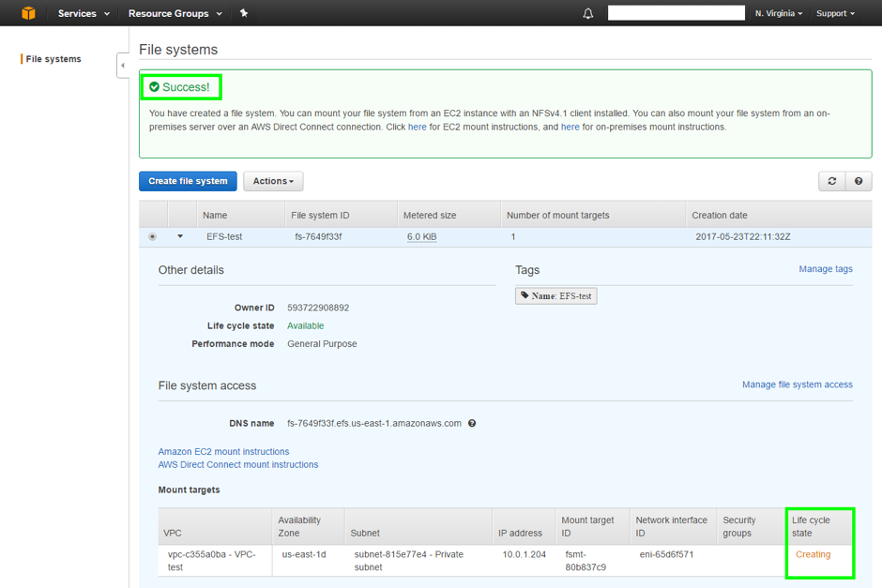The height and width of the screenshot is (588, 882).
Task: Select the EFS-test file system radio button
Action: pyautogui.click(x=152, y=236)
